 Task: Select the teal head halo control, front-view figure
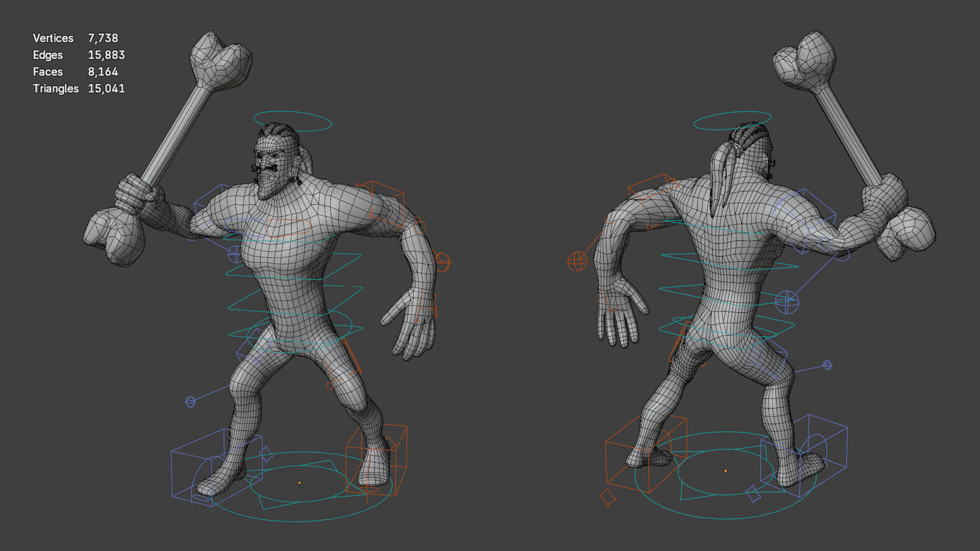coord(292,121)
